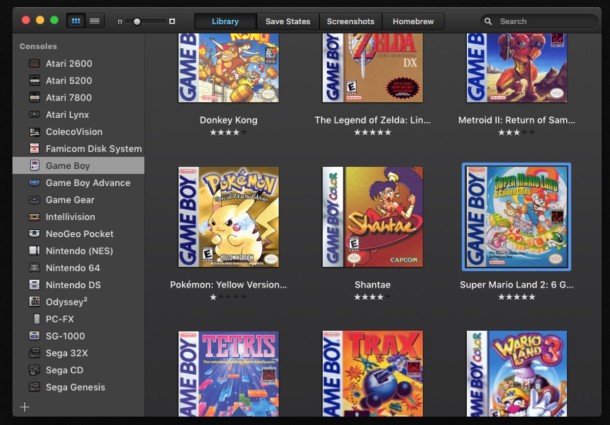The width and height of the screenshot is (610, 425).
Task: Select the Atari Lynx console icon
Action: pos(34,114)
